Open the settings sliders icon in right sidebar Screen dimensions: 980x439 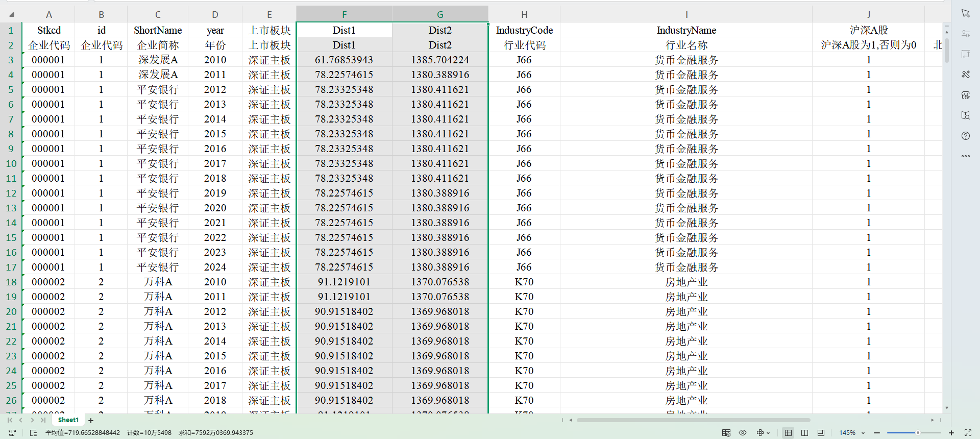966,34
